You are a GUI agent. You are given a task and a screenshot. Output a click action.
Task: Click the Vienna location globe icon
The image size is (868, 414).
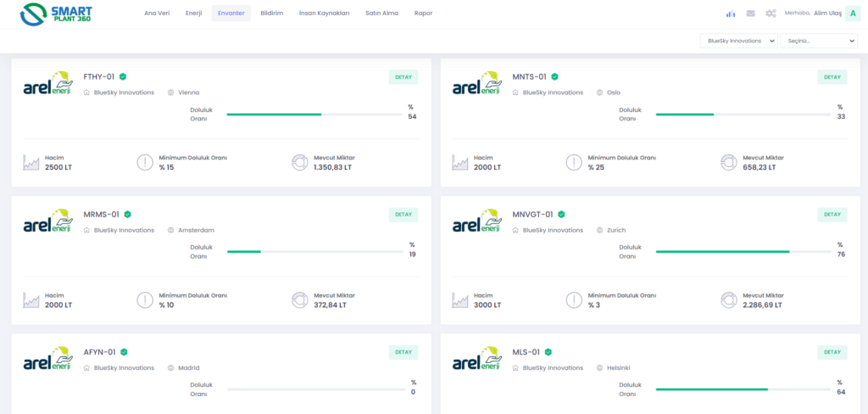(170, 92)
